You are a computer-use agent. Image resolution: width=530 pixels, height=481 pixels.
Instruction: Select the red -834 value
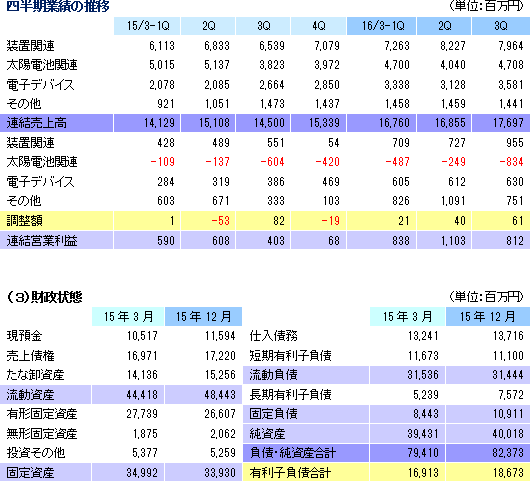[x=511, y=162]
